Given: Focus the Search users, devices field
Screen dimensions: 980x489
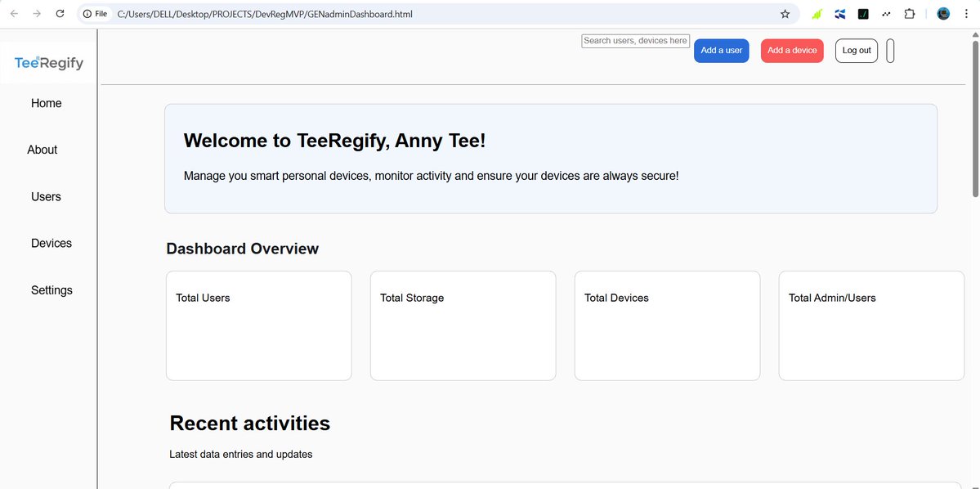Looking at the screenshot, I should pos(635,41).
